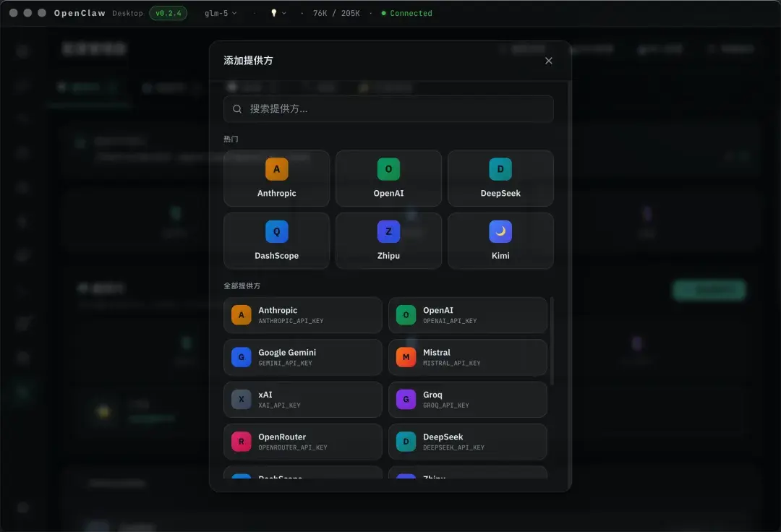Click the green O icon in 全部提供方 list
Screen dimensions: 781x532
pyautogui.click(x=406, y=315)
